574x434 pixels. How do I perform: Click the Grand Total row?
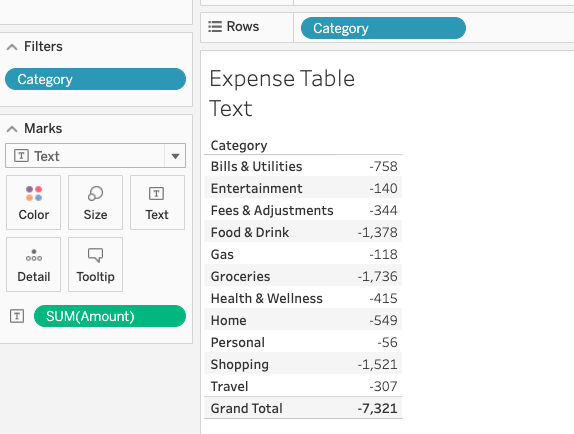coord(303,408)
